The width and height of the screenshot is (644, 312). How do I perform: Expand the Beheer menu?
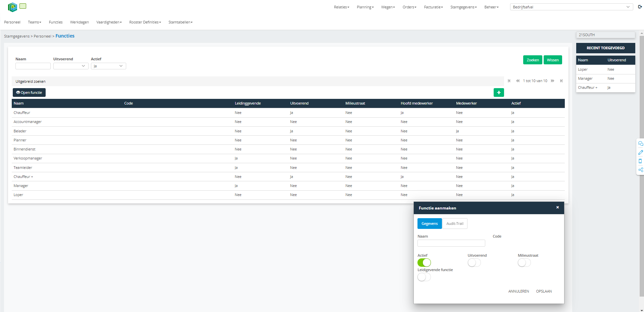tap(491, 7)
